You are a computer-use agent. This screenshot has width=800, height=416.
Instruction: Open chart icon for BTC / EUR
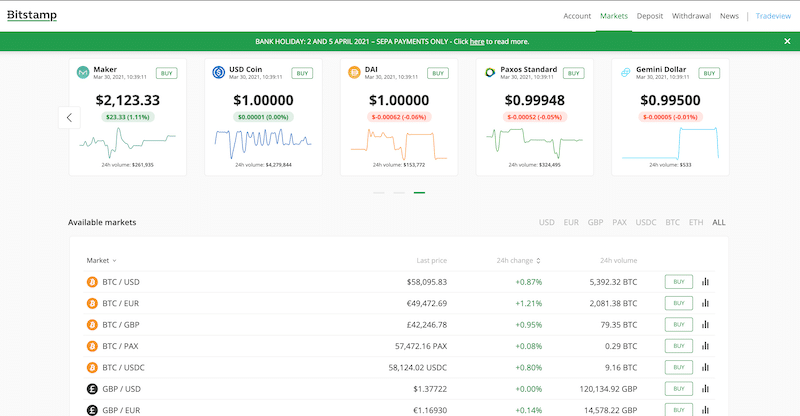[x=705, y=303]
